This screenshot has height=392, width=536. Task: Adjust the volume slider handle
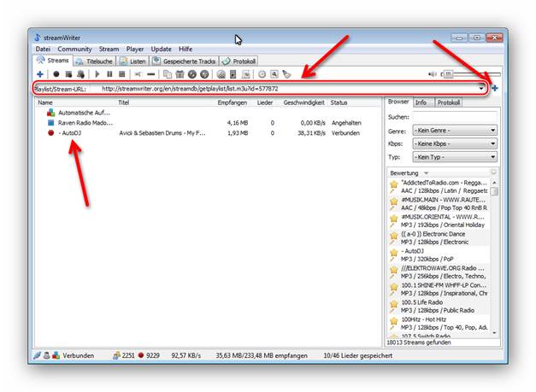point(448,73)
